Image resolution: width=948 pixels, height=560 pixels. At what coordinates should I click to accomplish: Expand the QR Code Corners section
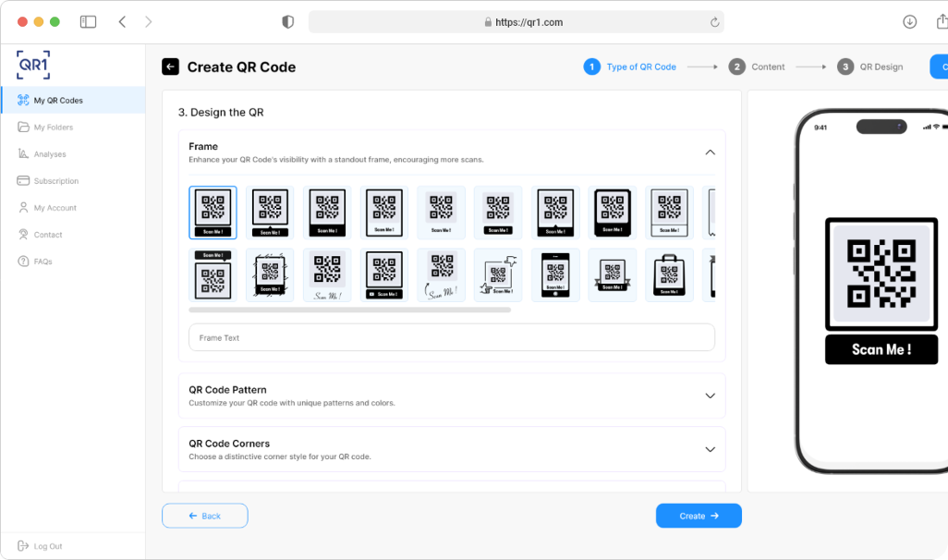pos(710,449)
